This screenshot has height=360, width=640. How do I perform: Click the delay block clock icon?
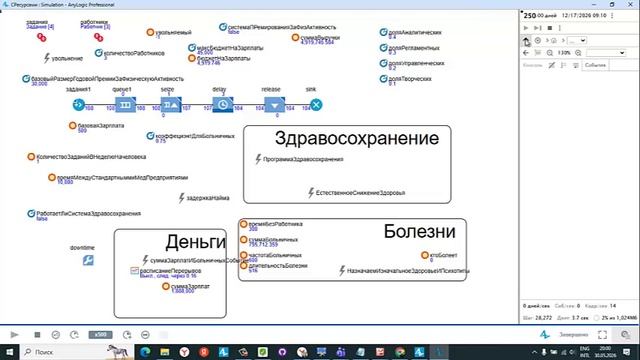pos(223,105)
